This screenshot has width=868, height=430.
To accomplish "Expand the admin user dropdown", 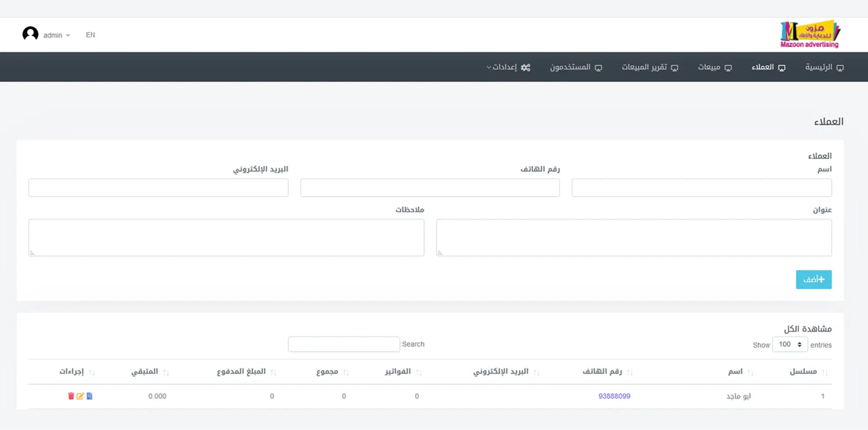I will click(x=56, y=35).
